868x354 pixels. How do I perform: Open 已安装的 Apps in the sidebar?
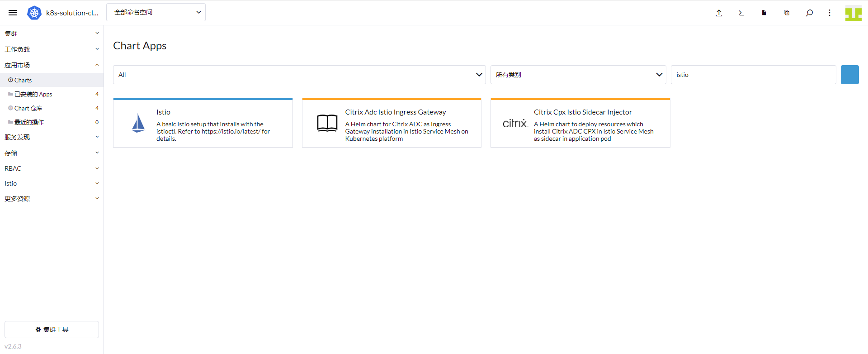52,94
